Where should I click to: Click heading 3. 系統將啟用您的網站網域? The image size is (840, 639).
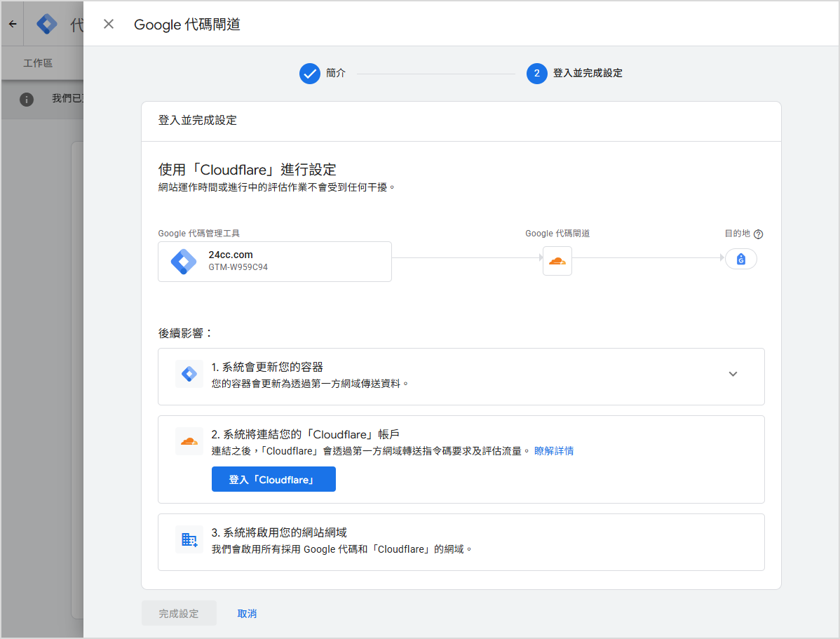(x=279, y=532)
